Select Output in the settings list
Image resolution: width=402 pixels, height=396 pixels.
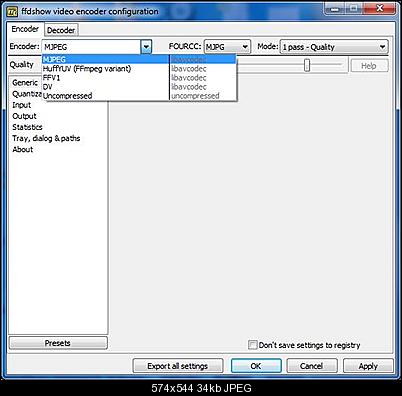click(x=24, y=116)
